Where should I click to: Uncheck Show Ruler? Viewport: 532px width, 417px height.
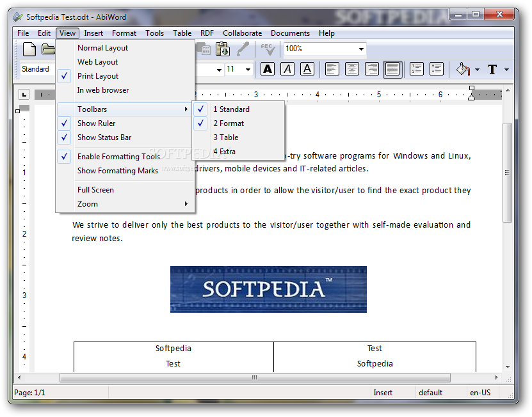pos(125,123)
